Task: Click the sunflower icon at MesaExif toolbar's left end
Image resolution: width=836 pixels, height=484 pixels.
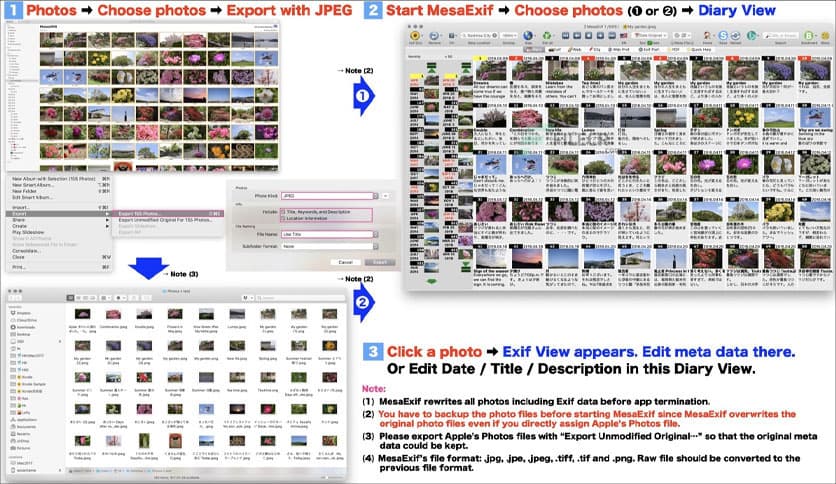Action: (415, 35)
